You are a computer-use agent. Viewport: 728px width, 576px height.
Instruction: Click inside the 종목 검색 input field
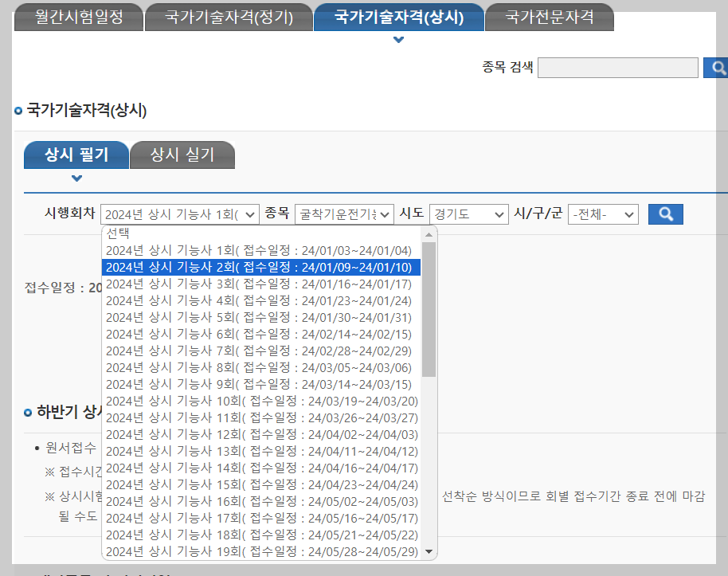(617, 68)
